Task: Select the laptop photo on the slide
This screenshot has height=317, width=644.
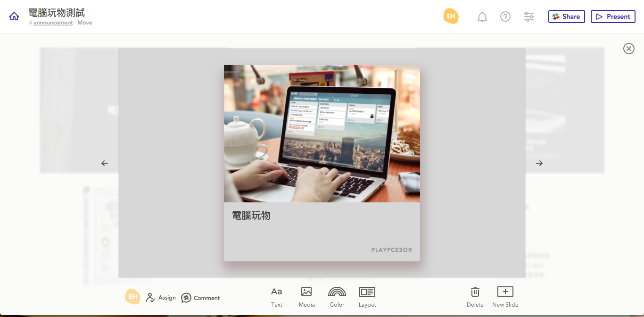Action: tap(322, 133)
